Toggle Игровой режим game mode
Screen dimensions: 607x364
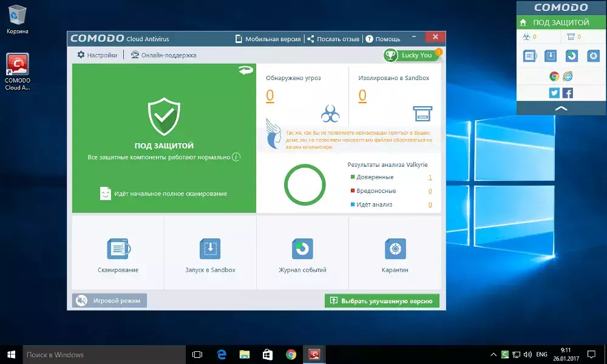tap(109, 300)
